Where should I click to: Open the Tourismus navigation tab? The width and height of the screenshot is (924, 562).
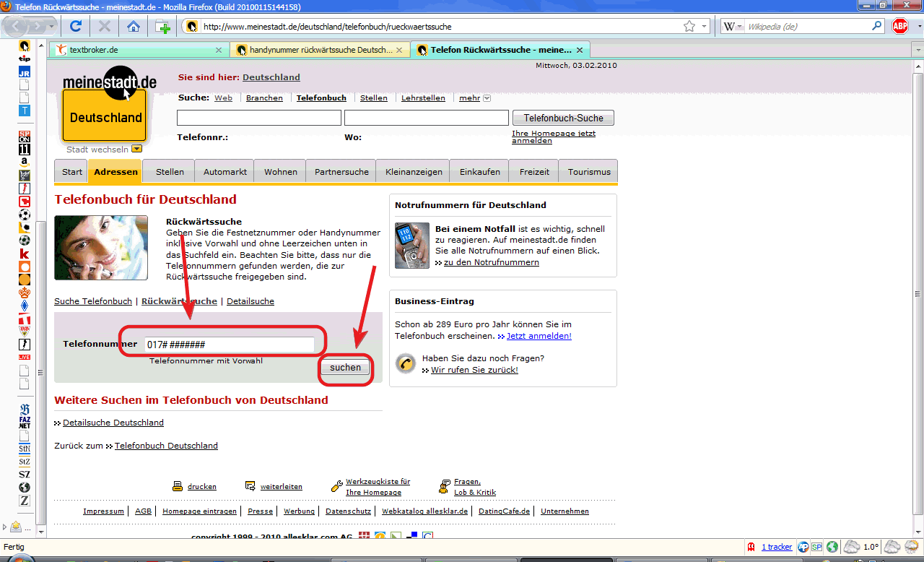(589, 172)
